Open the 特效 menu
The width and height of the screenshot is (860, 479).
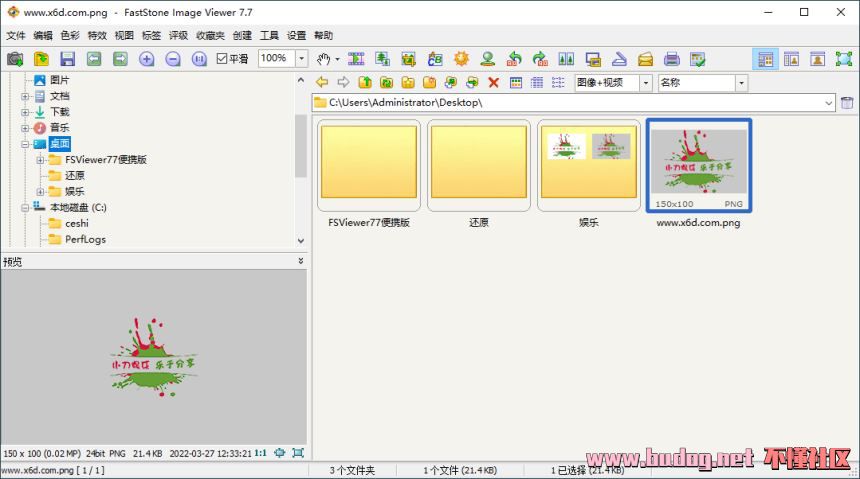[x=97, y=35]
